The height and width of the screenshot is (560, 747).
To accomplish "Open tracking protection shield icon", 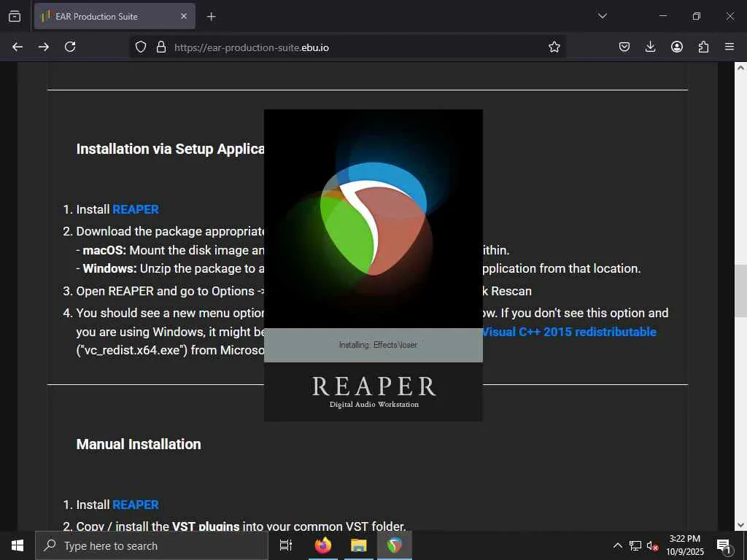I will click(141, 47).
